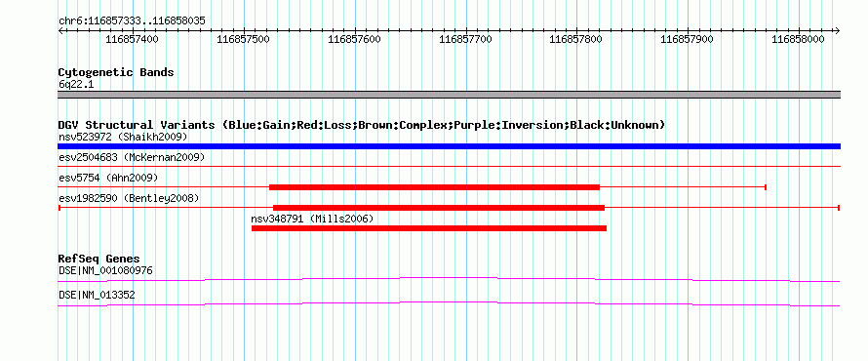Click the left arrowhead of the ruler

[x=60, y=30]
